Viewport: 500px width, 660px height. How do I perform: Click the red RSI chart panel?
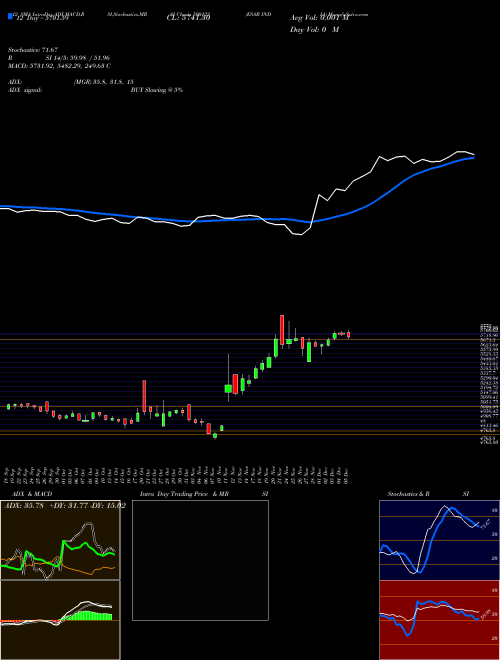[x=440, y=620]
